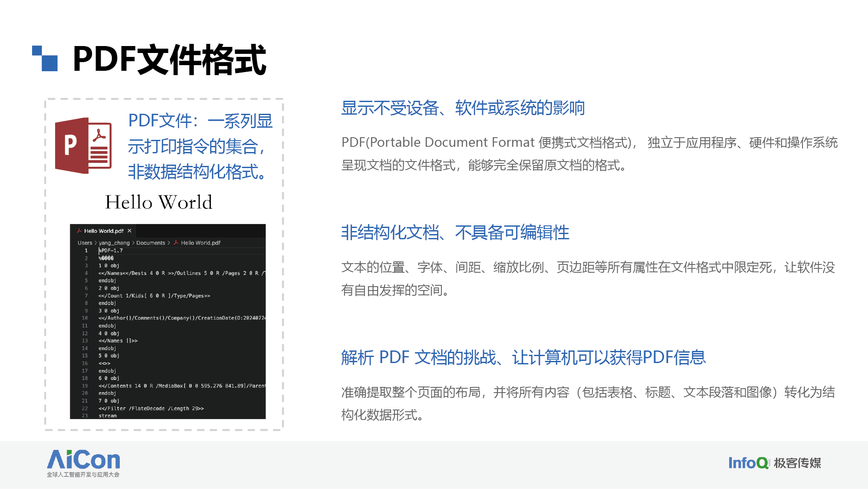Click the InfoQ logo in the footer

(x=748, y=463)
